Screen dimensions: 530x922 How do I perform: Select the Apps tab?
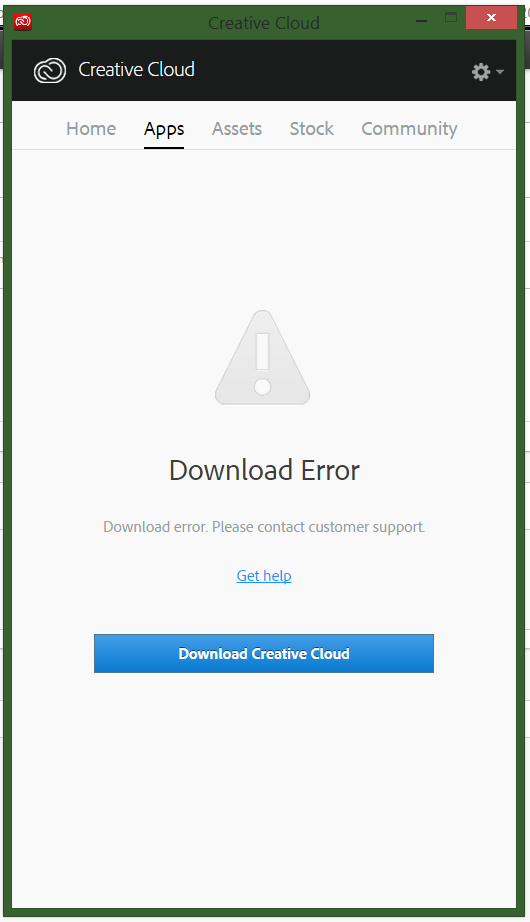pyautogui.click(x=164, y=129)
